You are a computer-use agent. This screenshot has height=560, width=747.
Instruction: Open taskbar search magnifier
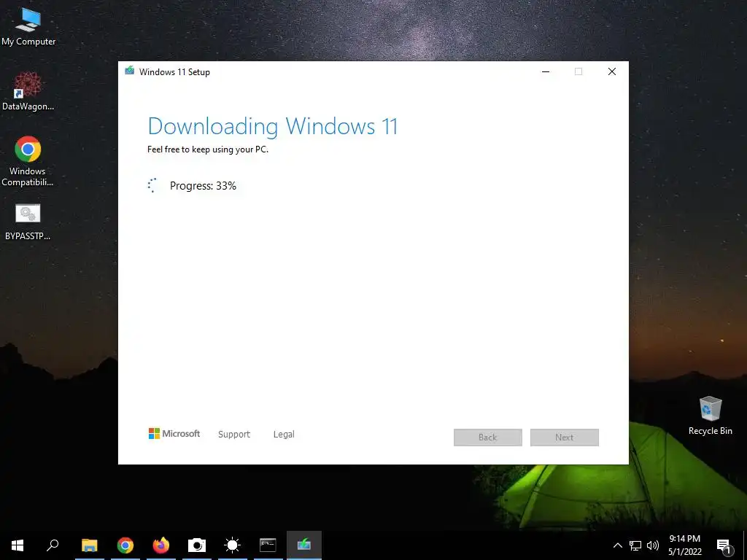(x=53, y=545)
